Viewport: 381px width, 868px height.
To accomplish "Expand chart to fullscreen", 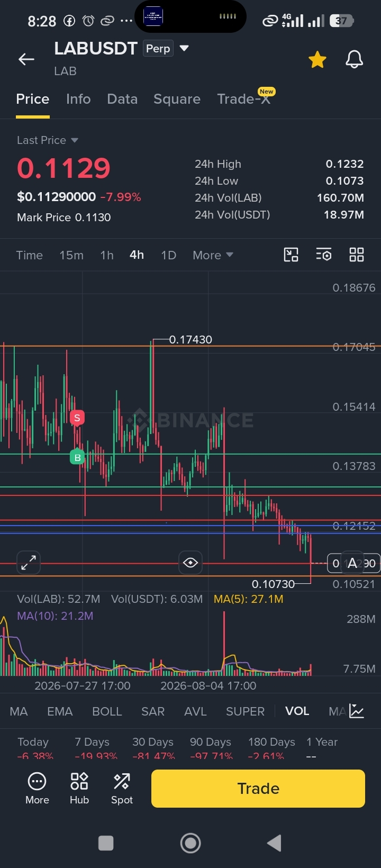I will click(29, 563).
